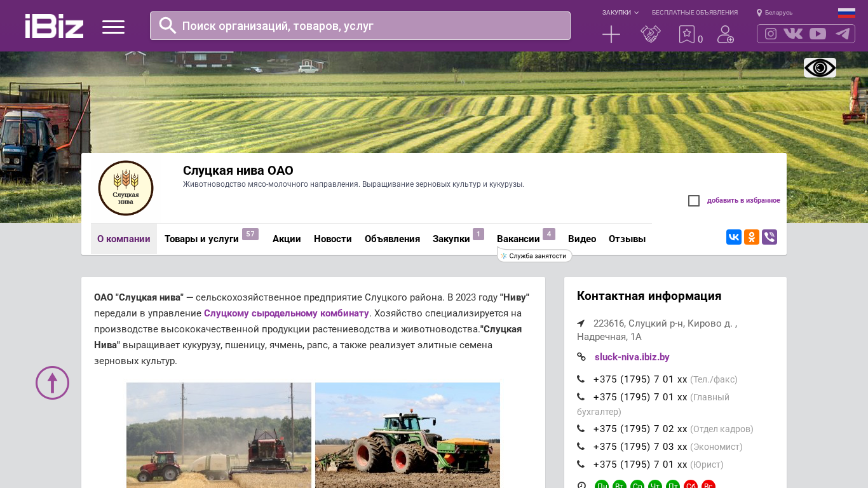Open the YouTube channel
Screen dimensions: 868x488
coord(818,34)
